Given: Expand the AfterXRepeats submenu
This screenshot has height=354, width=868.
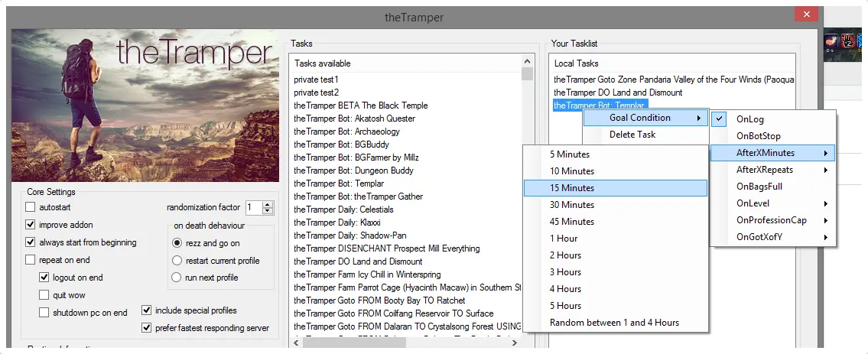Looking at the screenshot, I should [x=772, y=170].
